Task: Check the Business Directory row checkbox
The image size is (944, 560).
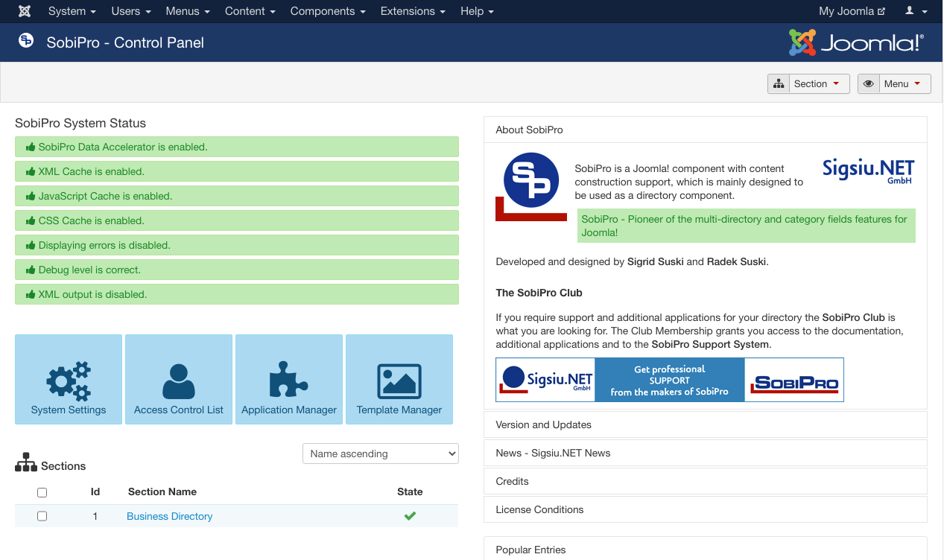Action: 42,516
